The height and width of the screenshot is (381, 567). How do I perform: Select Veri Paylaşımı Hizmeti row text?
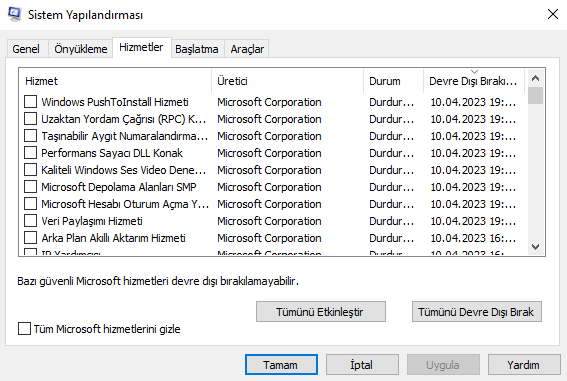pyautogui.click(x=92, y=221)
